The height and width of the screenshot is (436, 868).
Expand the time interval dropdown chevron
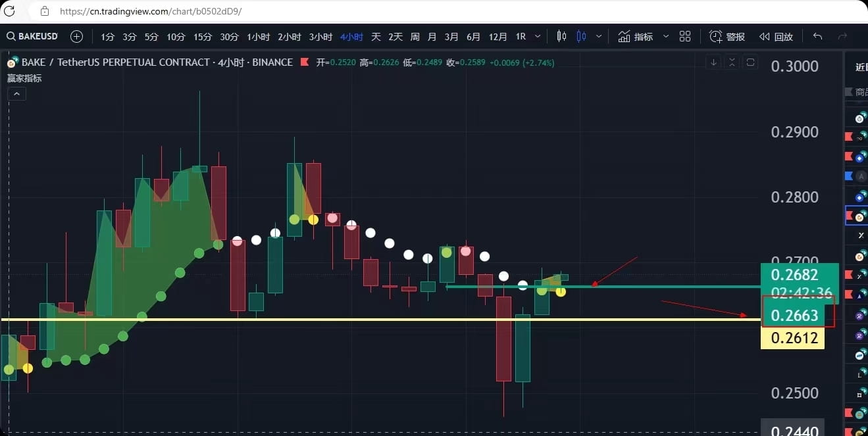(538, 37)
